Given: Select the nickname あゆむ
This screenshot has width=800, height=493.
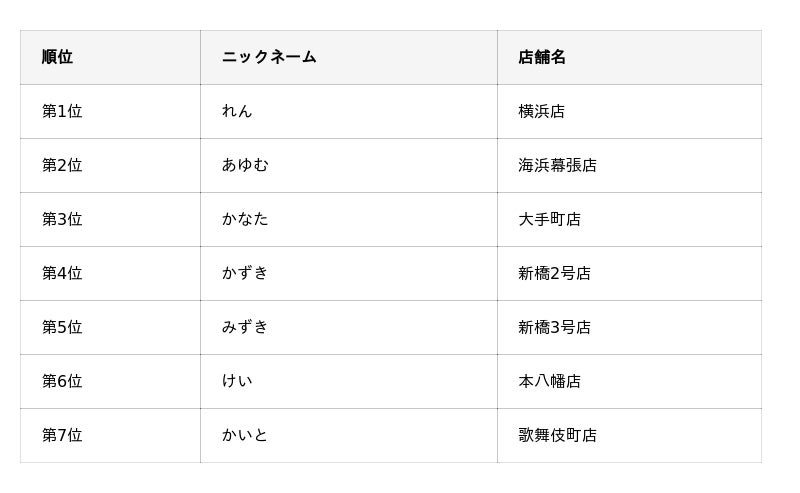Looking at the screenshot, I should 245,165.
